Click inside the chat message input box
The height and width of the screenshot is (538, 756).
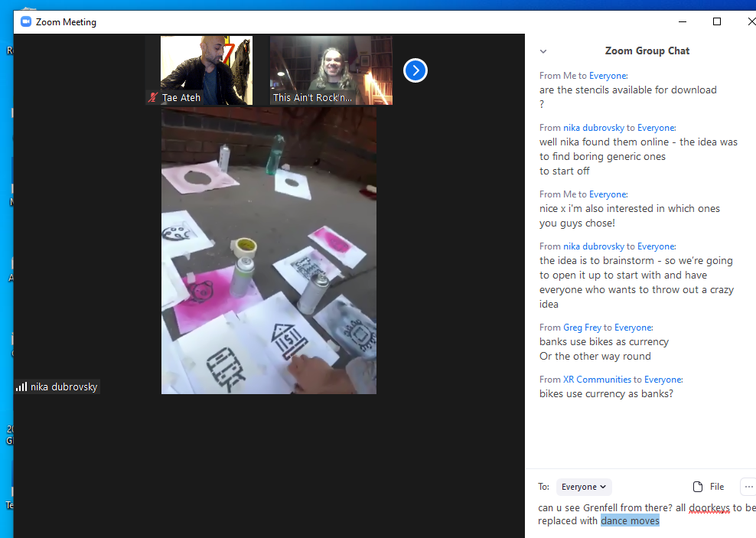pos(643,514)
